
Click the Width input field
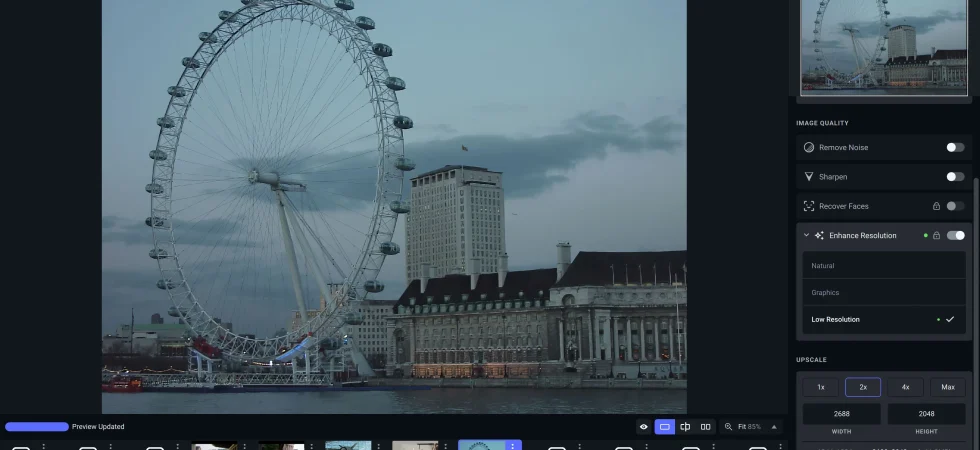841,414
